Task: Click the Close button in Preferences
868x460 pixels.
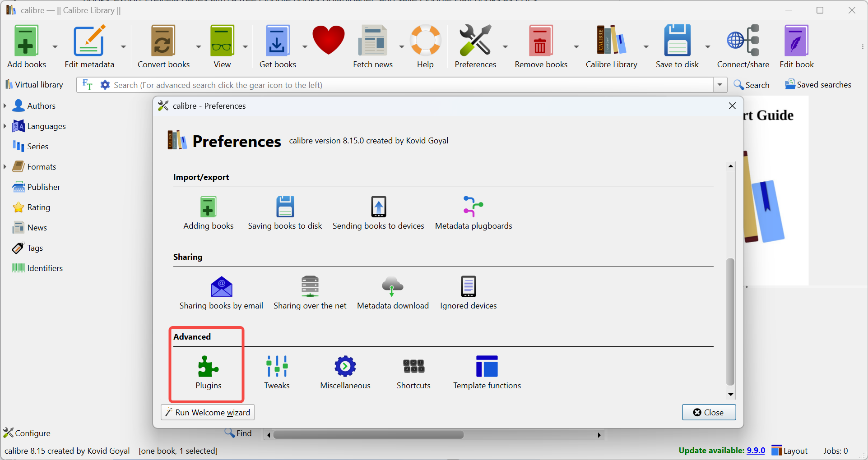Action: (x=709, y=412)
